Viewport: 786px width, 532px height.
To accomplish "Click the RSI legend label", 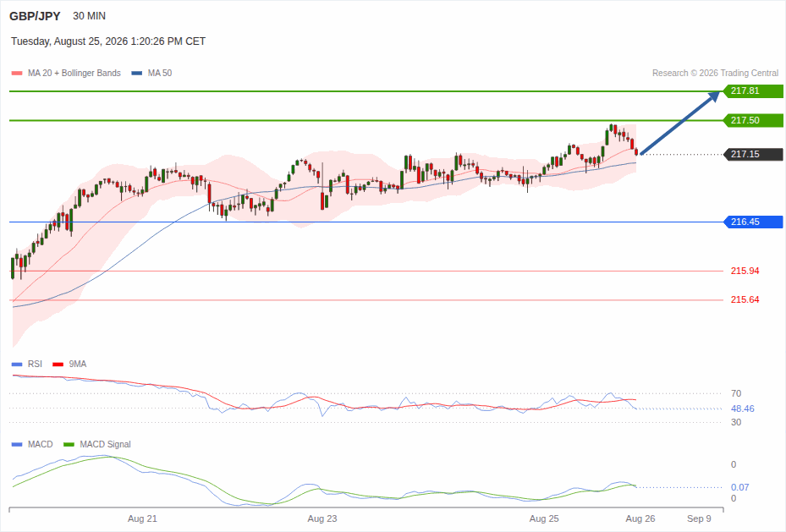I will [x=35, y=365].
